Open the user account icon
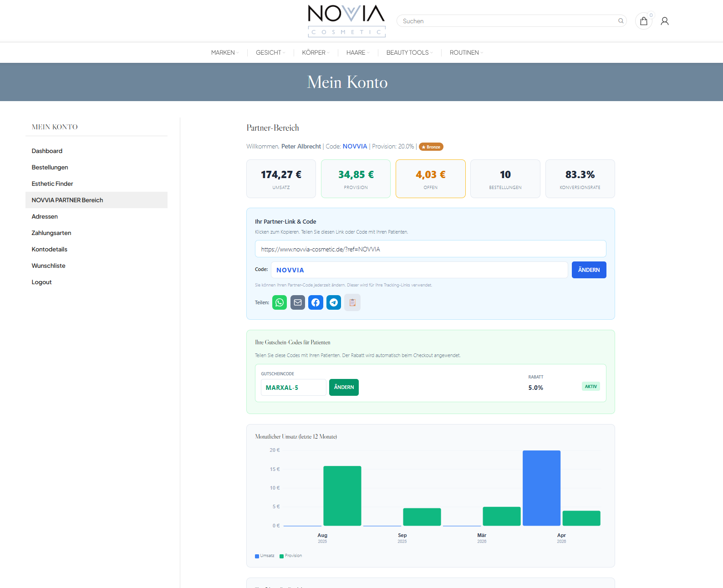Image resolution: width=723 pixels, height=588 pixels. click(664, 21)
